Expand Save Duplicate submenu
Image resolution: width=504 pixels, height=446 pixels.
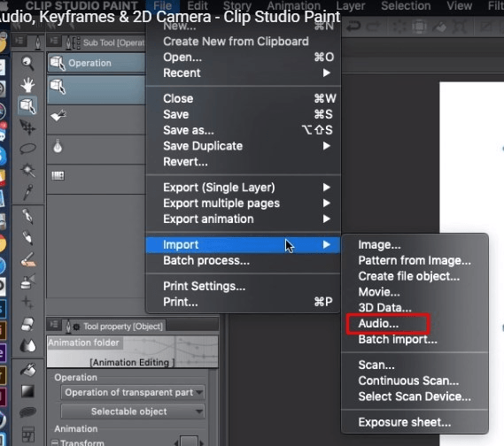[x=244, y=146]
